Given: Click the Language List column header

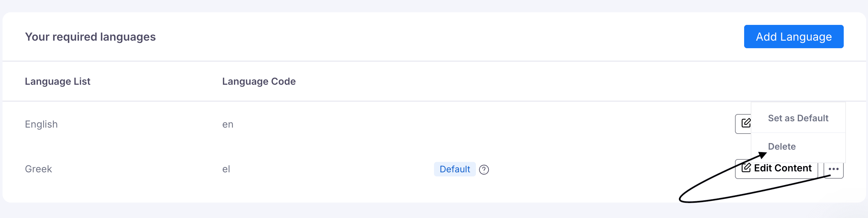Looking at the screenshot, I should pyautogui.click(x=58, y=82).
